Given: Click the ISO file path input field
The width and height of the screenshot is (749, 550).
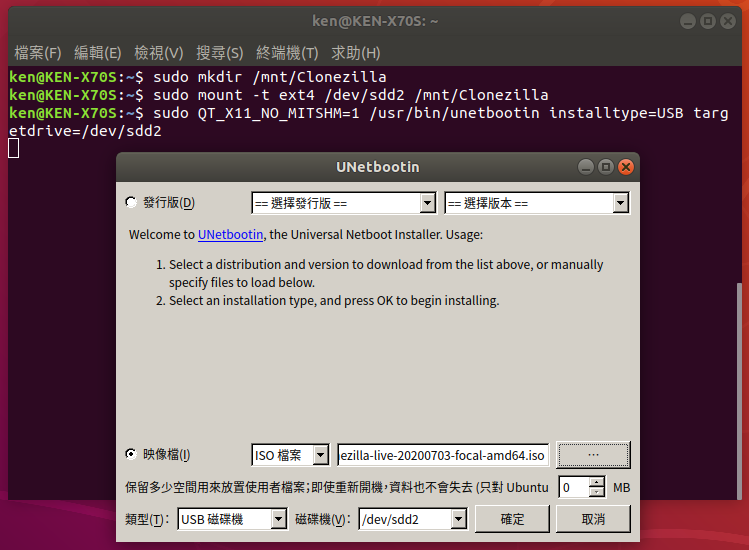Looking at the screenshot, I should (x=443, y=455).
